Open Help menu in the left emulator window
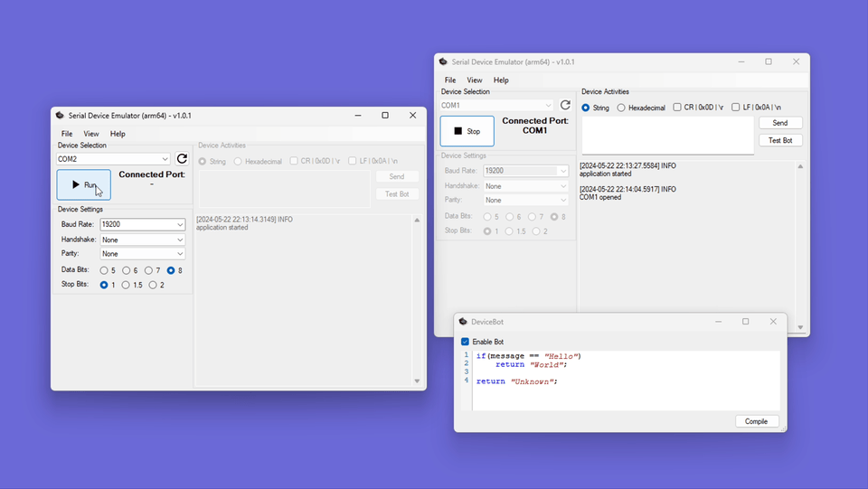The image size is (868, 489). coord(118,134)
